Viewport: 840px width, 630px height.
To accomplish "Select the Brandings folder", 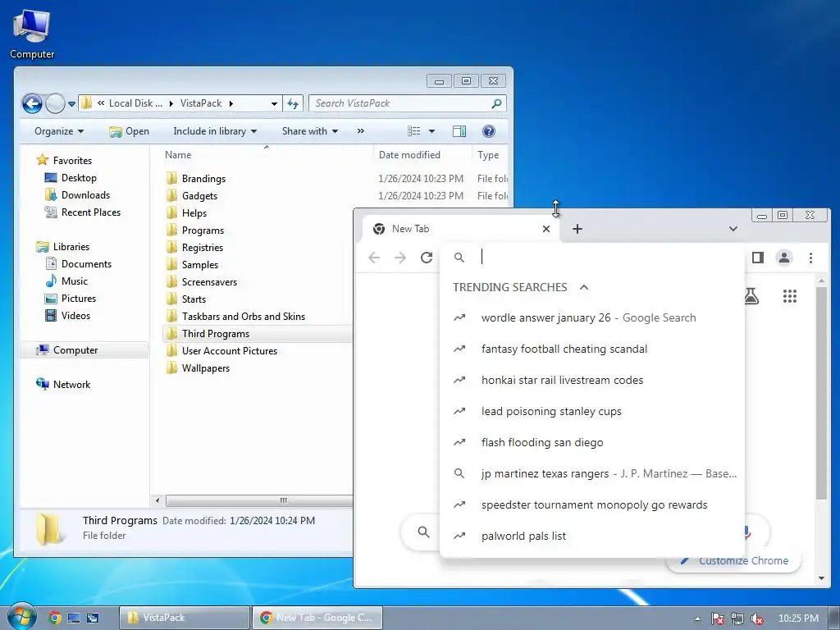I will point(195,178).
